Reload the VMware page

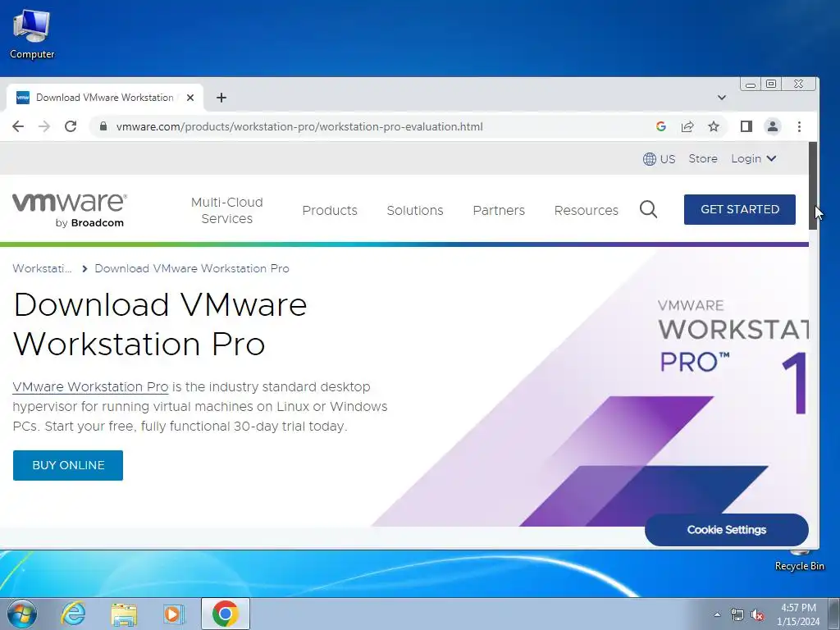point(71,126)
